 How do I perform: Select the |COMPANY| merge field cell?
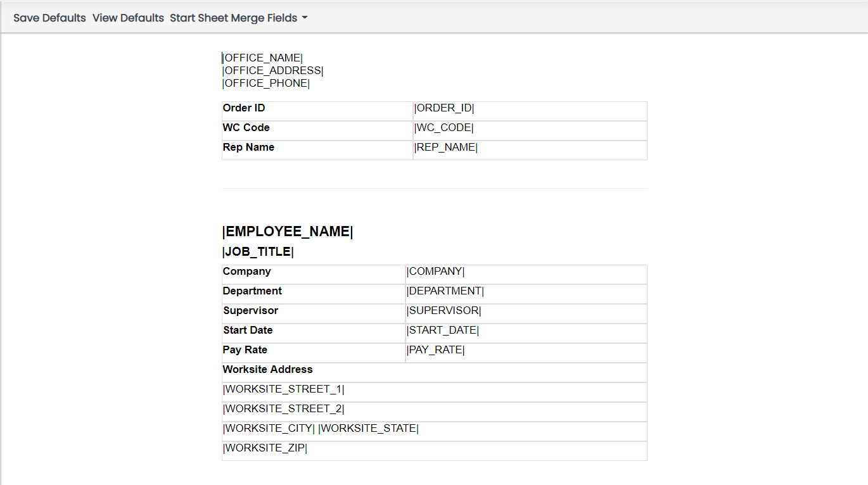click(x=436, y=272)
